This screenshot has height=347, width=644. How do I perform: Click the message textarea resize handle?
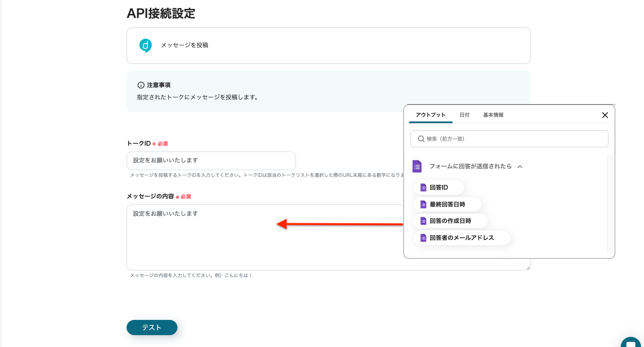[528, 267]
